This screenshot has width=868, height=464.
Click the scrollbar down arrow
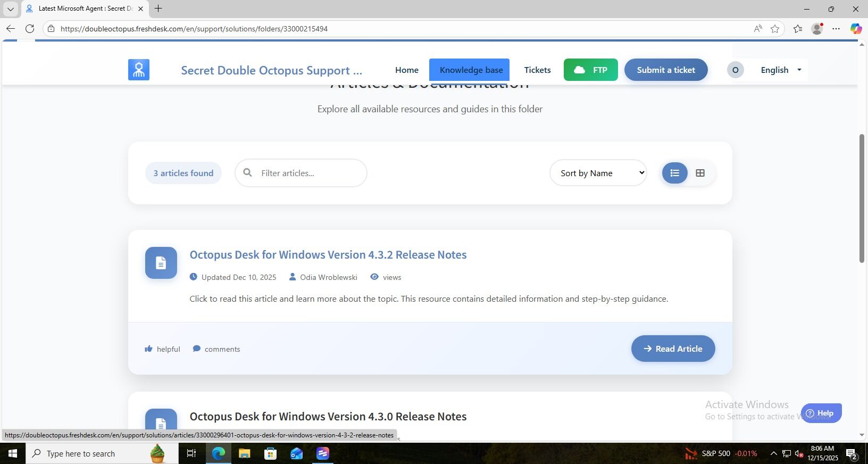pyautogui.click(x=862, y=435)
